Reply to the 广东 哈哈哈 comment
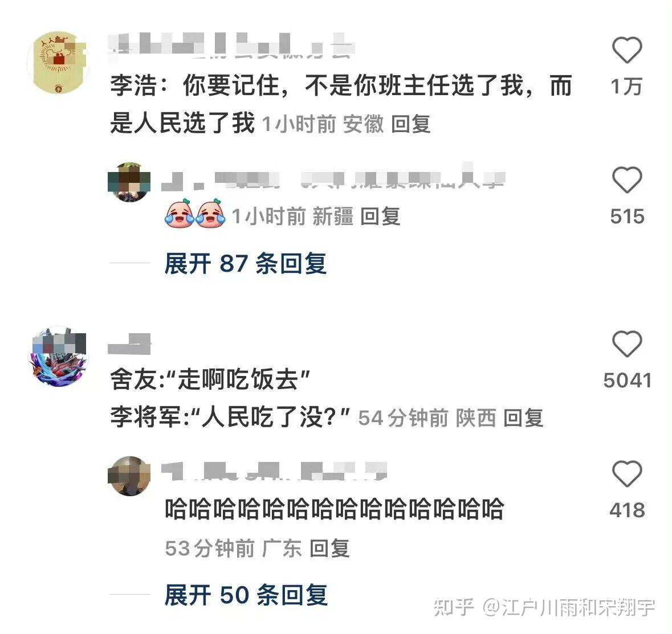The height and width of the screenshot is (634, 672). click(329, 549)
